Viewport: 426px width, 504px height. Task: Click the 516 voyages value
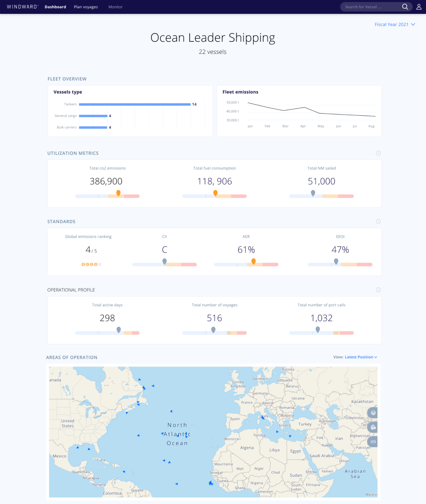[x=214, y=318]
